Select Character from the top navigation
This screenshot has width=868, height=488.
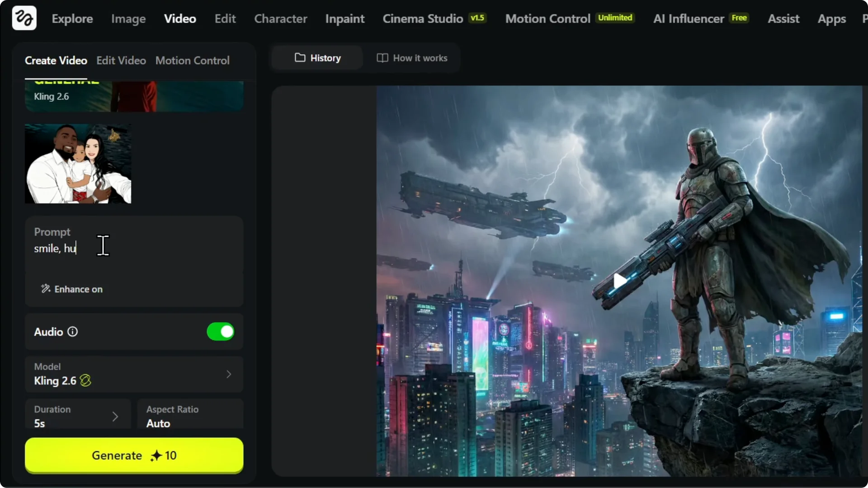point(280,19)
